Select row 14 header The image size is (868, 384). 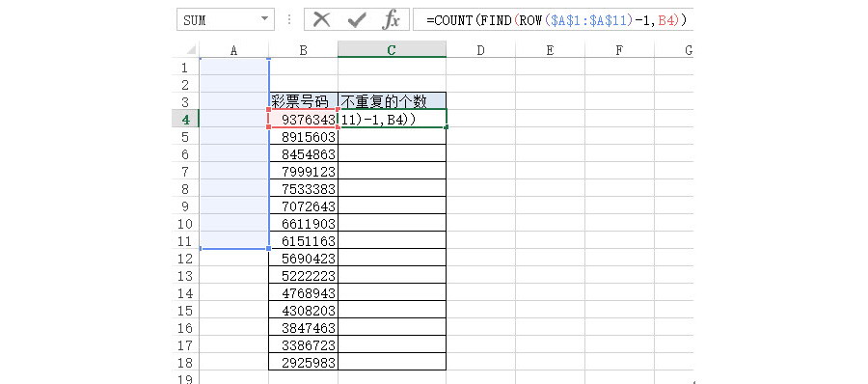185,292
